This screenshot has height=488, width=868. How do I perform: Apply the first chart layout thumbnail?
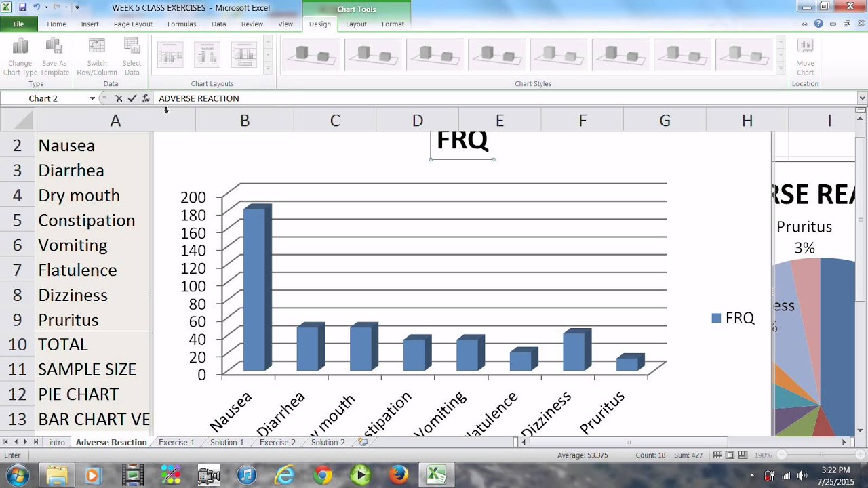coord(171,55)
